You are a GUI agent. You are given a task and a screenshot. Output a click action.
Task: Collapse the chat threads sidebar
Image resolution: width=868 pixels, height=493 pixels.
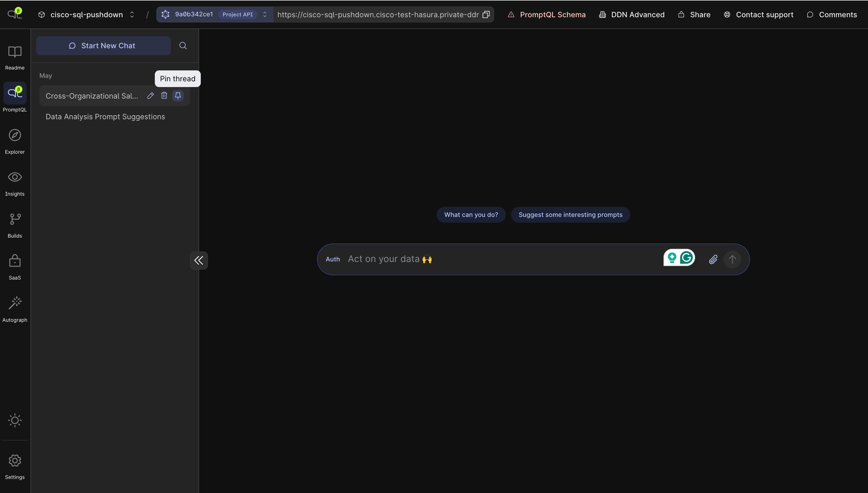[199, 260]
